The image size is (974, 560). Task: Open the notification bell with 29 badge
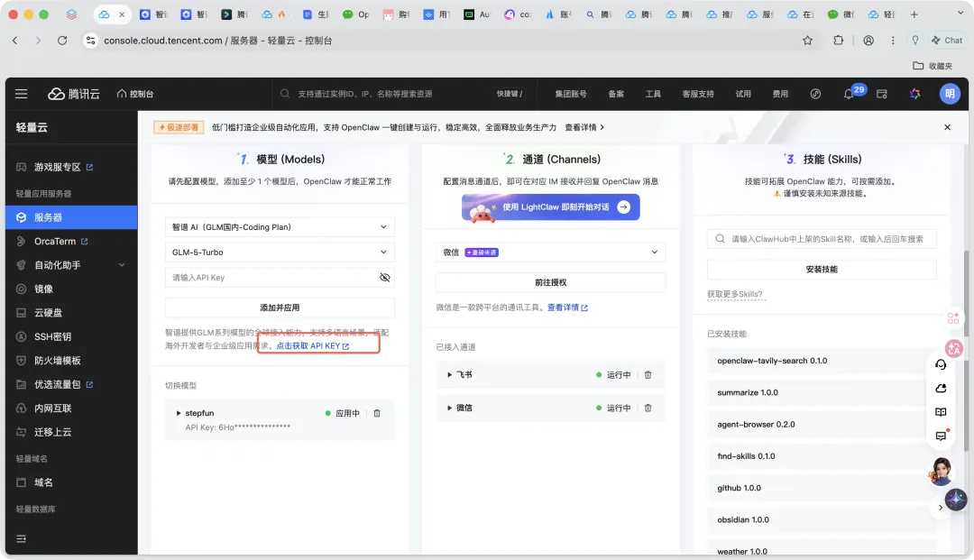click(849, 94)
